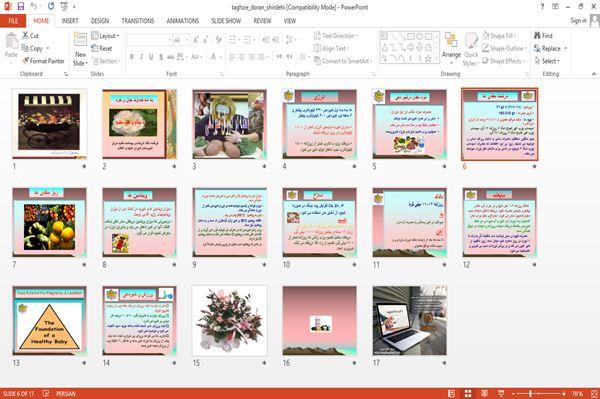
Task: Open Shape Effects menu
Action: coord(504,61)
